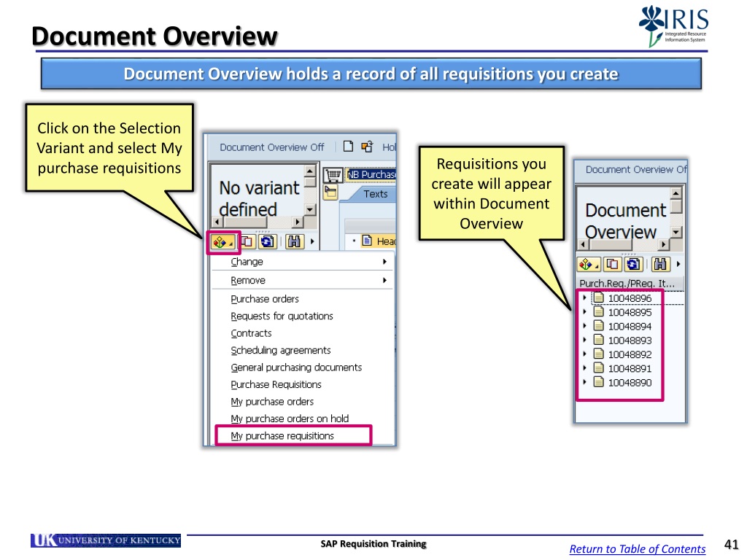Expand requisition 10048896
The width and height of the screenshot is (747, 560).
pyautogui.click(x=584, y=297)
